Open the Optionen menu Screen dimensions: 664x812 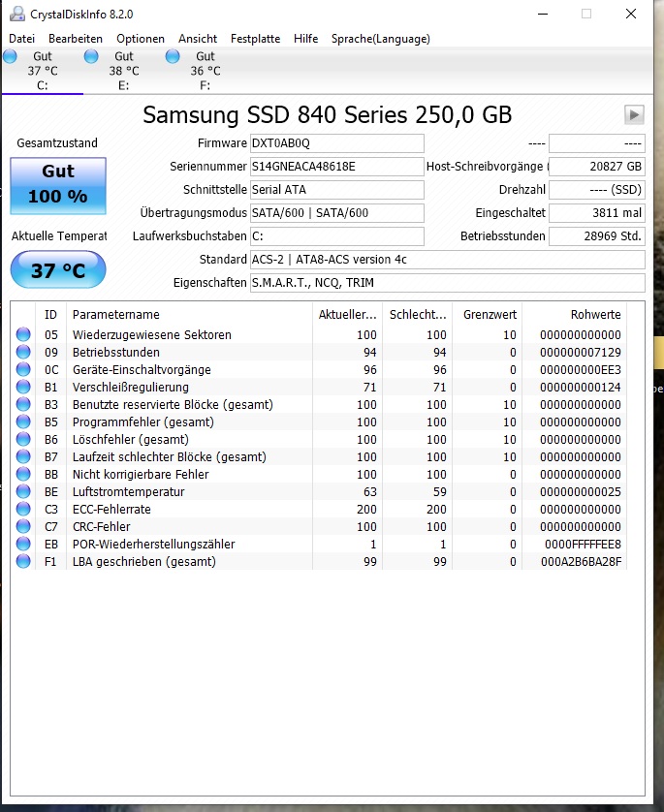(x=141, y=39)
